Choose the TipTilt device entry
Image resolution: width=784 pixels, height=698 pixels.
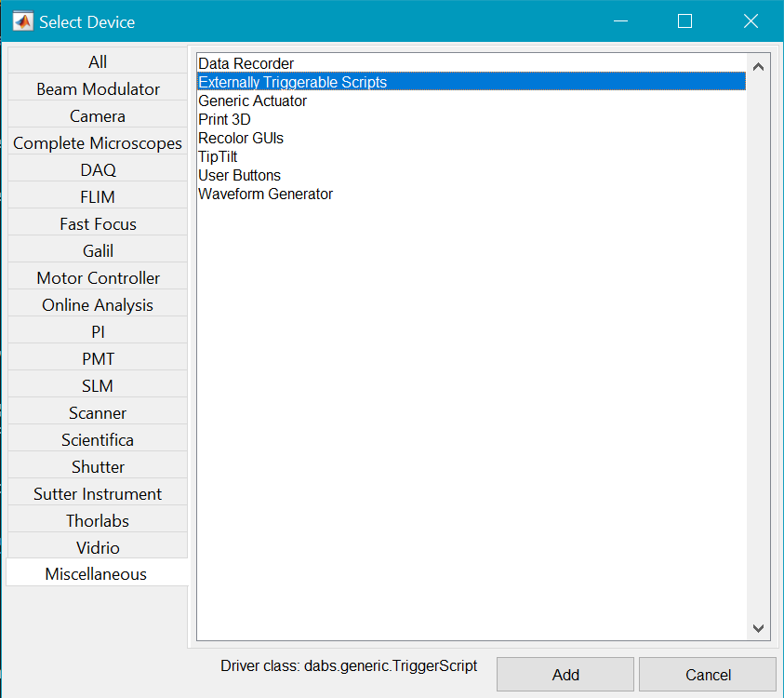click(219, 156)
